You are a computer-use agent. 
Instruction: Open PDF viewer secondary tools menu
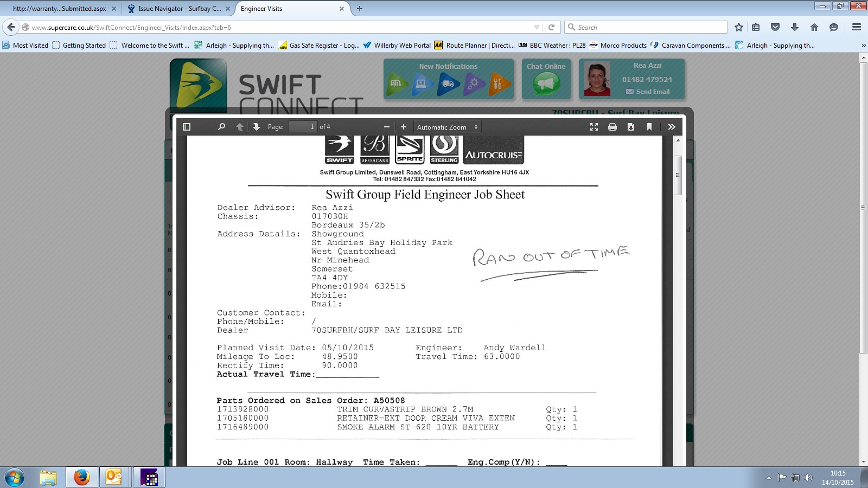(x=672, y=127)
